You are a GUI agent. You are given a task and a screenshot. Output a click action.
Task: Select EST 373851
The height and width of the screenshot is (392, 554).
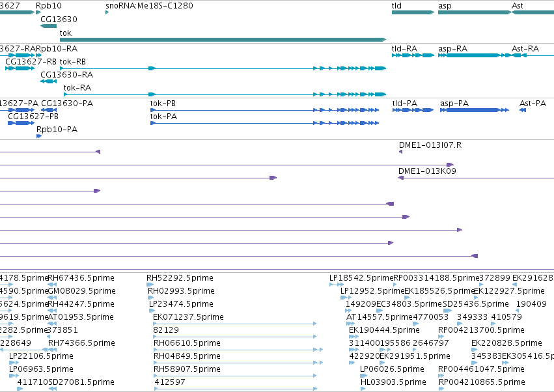[x=63, y=330]
